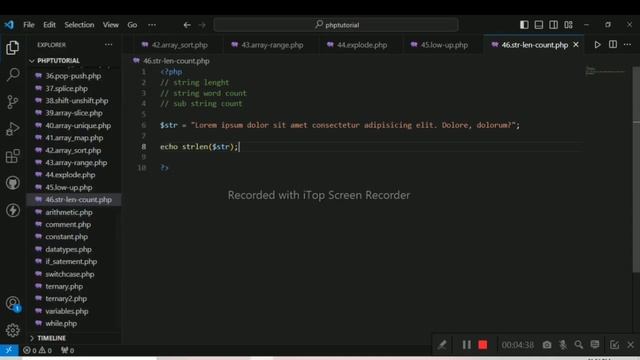Screen dimensions: 640x360
Task: Open 39.array-slice.php in explorer
Action: pos(74,113)
